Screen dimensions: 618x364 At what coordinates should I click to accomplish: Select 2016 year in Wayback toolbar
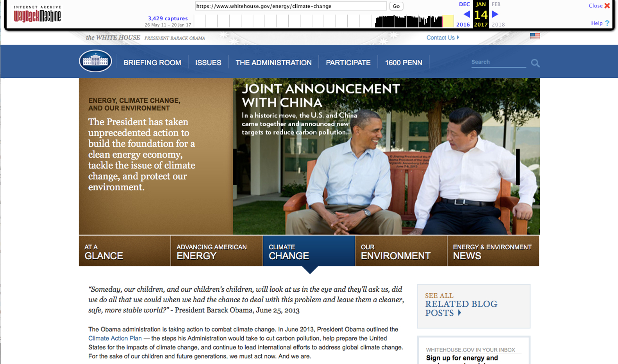[463, 24]
